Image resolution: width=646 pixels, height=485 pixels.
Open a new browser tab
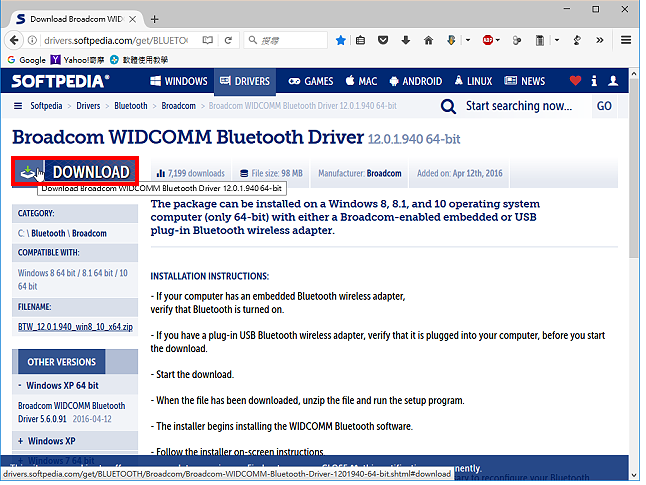tap(154, 19)
